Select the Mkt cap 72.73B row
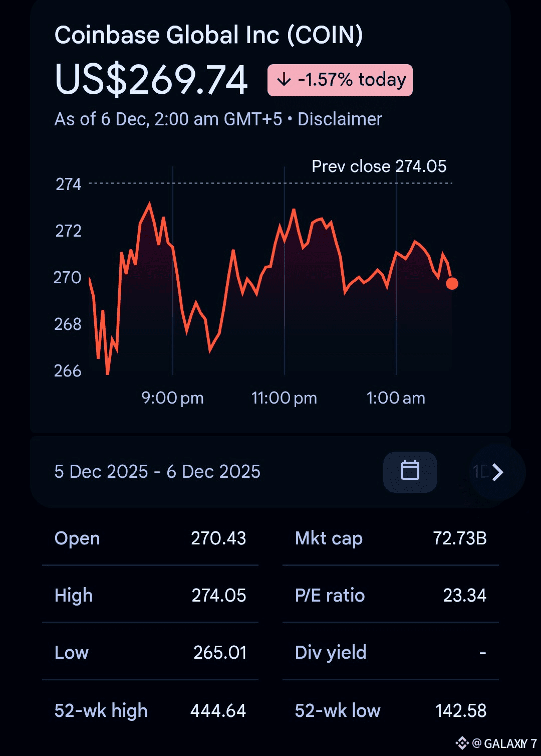The height and width of the screenshot is (756, 541). (x=391, y=538)
